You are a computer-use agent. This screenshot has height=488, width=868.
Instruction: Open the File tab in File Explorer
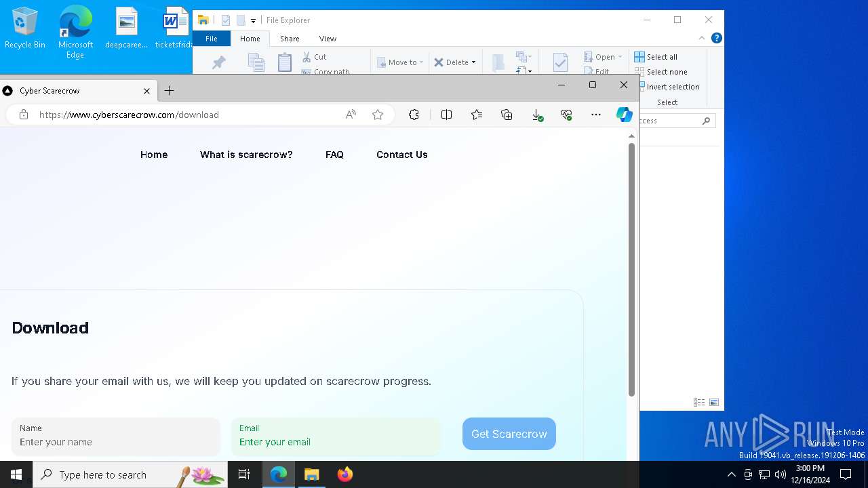click(x=212, y=39)
